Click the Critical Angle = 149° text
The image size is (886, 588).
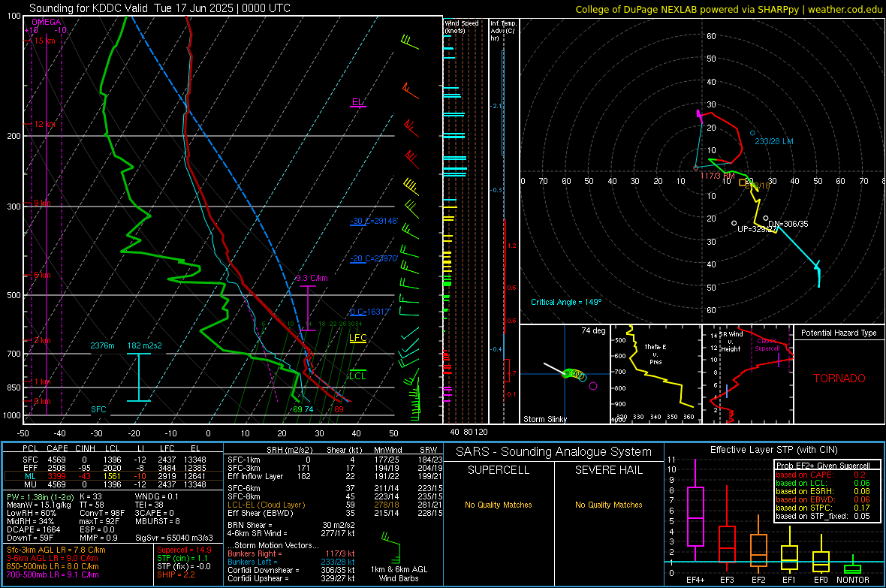click(x=566, y=302)
